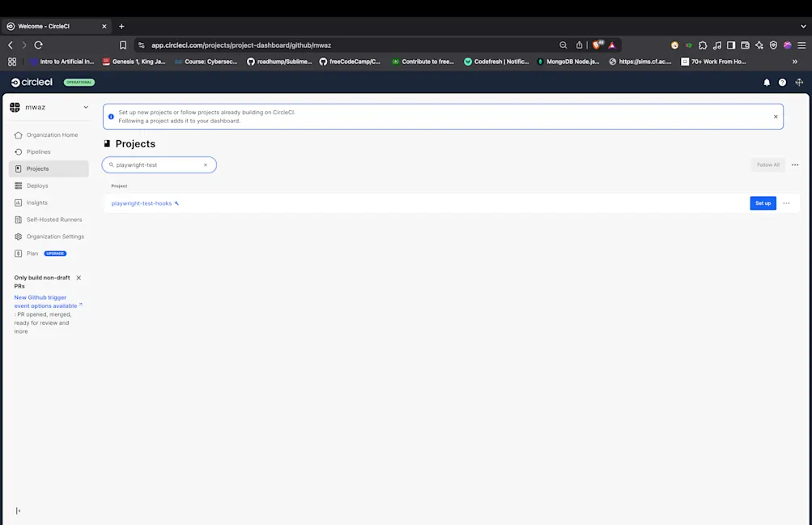Screen dimensions: 812x525
Task: Close the info banner
Action: tap(776, 117)
